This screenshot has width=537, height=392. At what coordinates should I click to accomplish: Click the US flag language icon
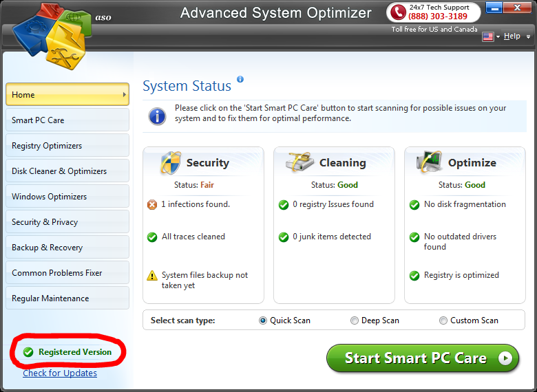tap(487, 36)
